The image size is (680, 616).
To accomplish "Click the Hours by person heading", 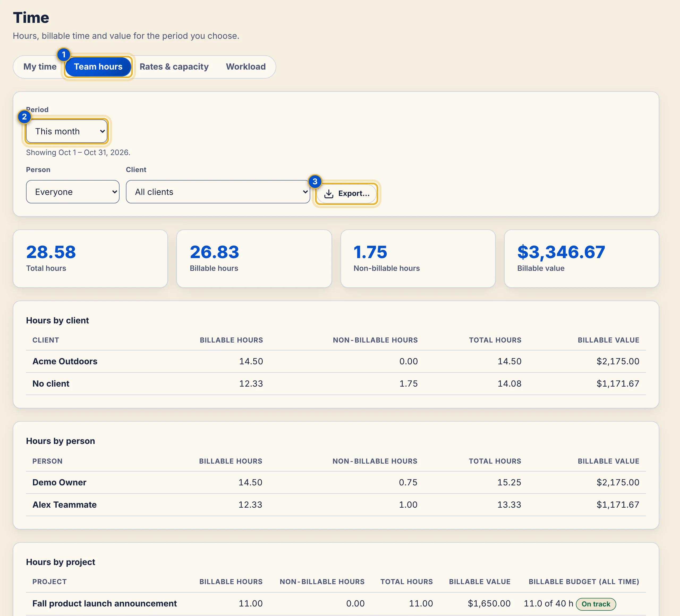I will click(60, 441).
